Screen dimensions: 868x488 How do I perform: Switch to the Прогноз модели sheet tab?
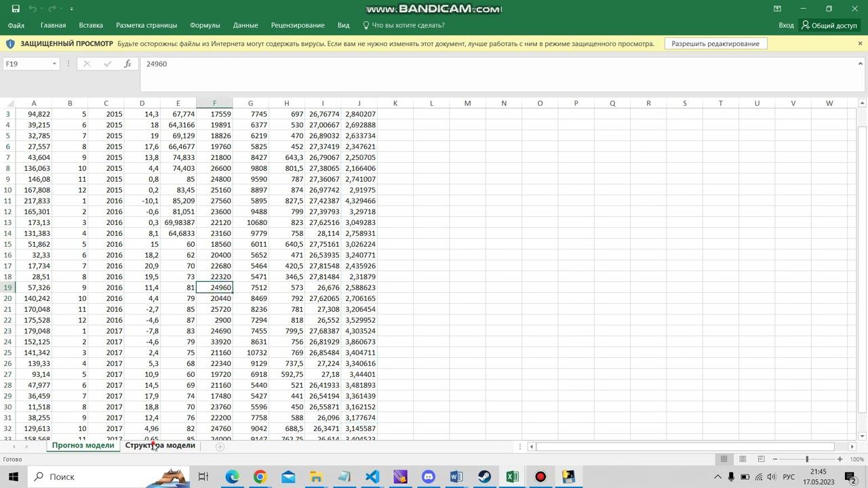83,445
